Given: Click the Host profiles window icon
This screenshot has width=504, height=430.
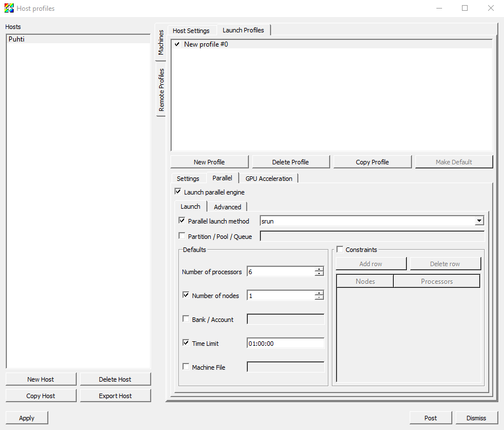Looking at the screenshot, I should click(9, 9).
